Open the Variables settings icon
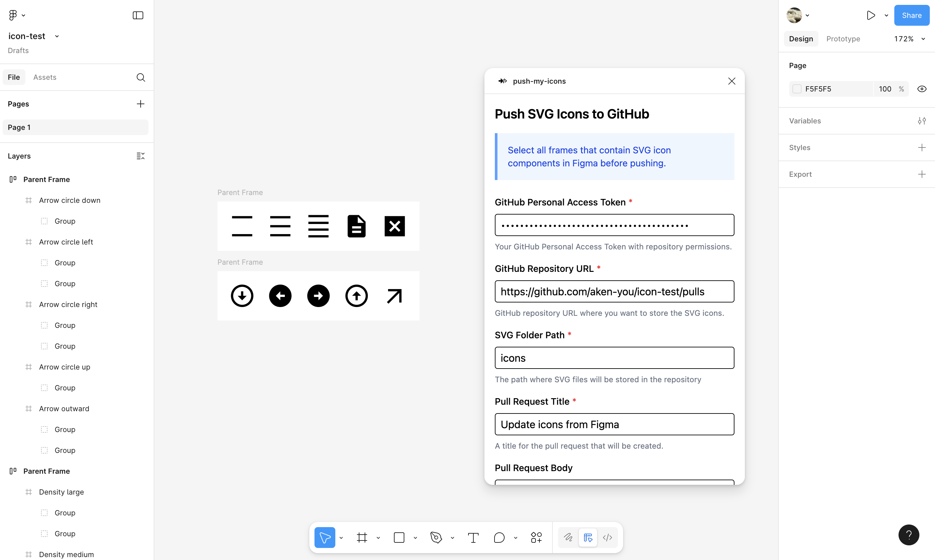This screenshot has width=935, height=560. tap(922, 121)
